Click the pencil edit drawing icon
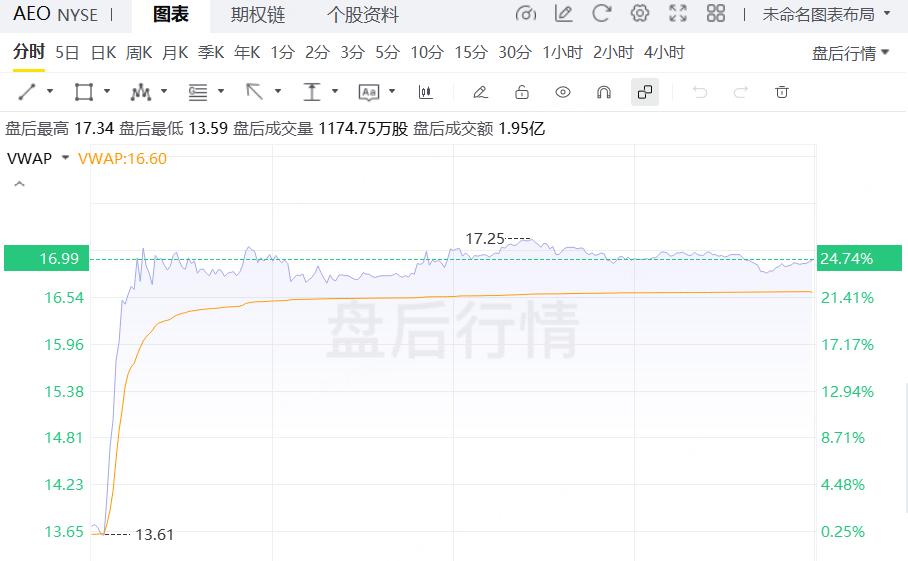The width and height of the screenshot is (908, 561). coord(480,91)
